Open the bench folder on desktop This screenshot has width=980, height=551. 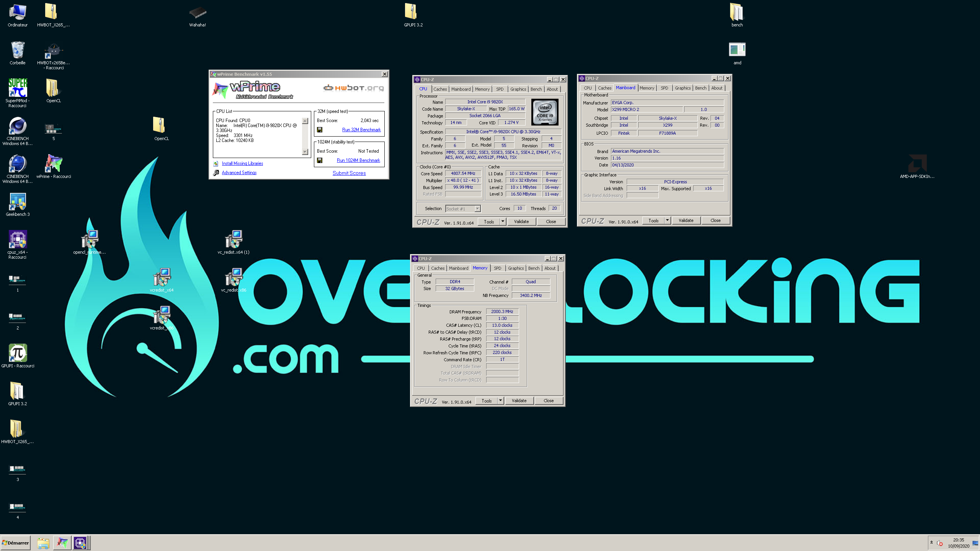[737, 15]
